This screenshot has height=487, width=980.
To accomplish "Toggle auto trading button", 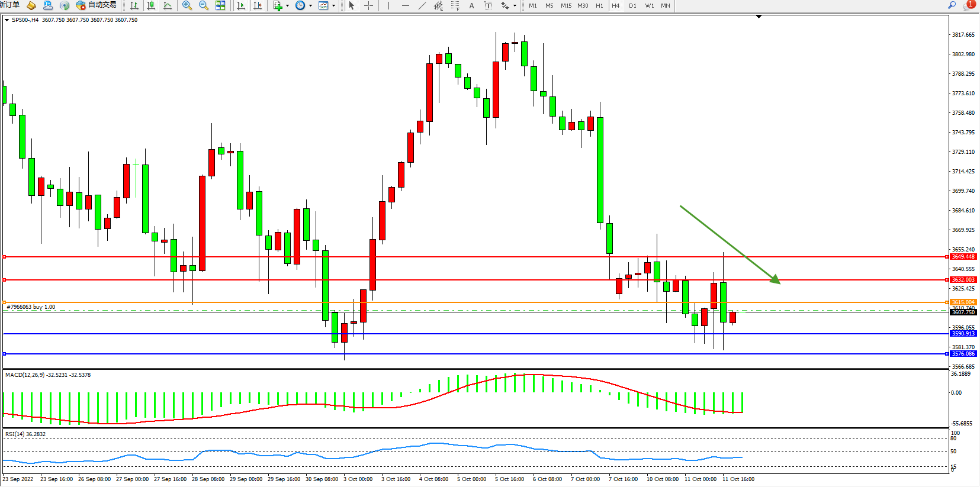I will (x=96, y=5).
